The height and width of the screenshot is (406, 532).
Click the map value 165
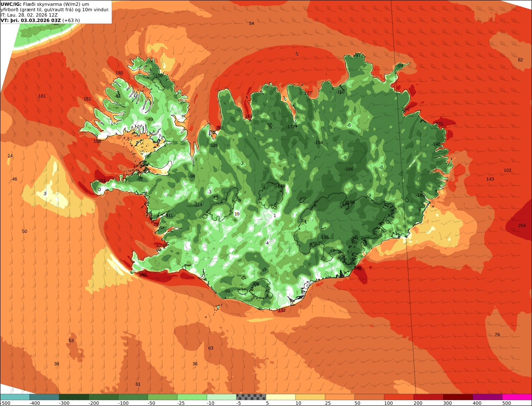point(119,73)
